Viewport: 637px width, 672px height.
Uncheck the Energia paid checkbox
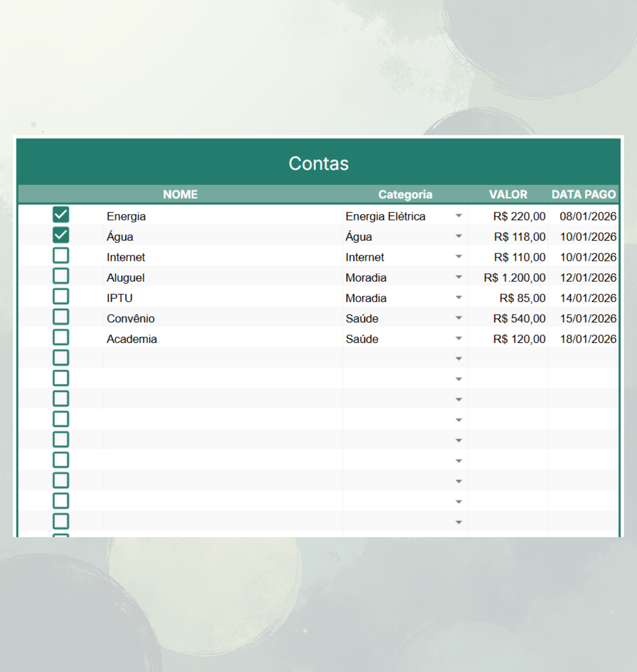coord(61,215)
